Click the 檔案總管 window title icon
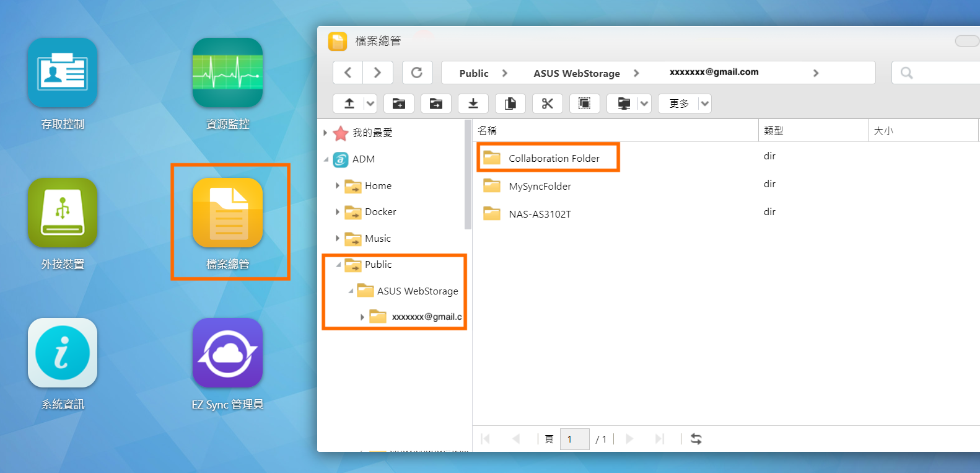 338,42
